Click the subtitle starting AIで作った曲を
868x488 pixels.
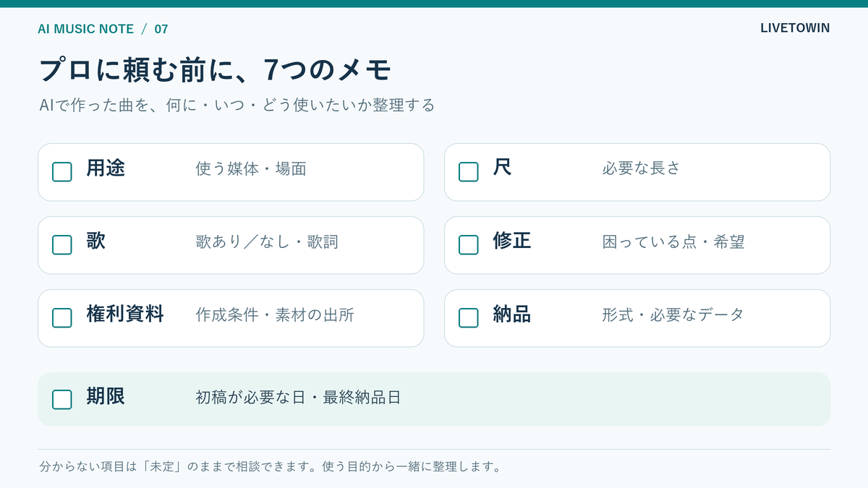pos(237,105)
